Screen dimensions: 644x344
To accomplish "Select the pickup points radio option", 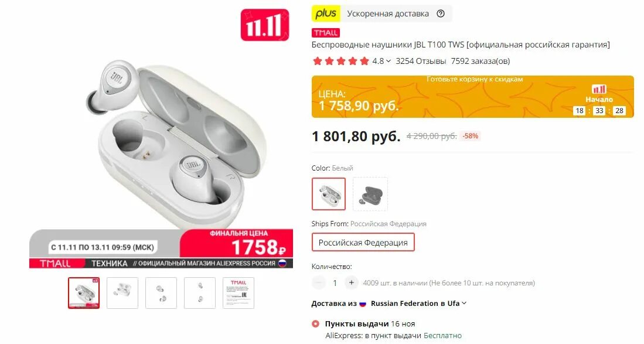I will 315,324.
